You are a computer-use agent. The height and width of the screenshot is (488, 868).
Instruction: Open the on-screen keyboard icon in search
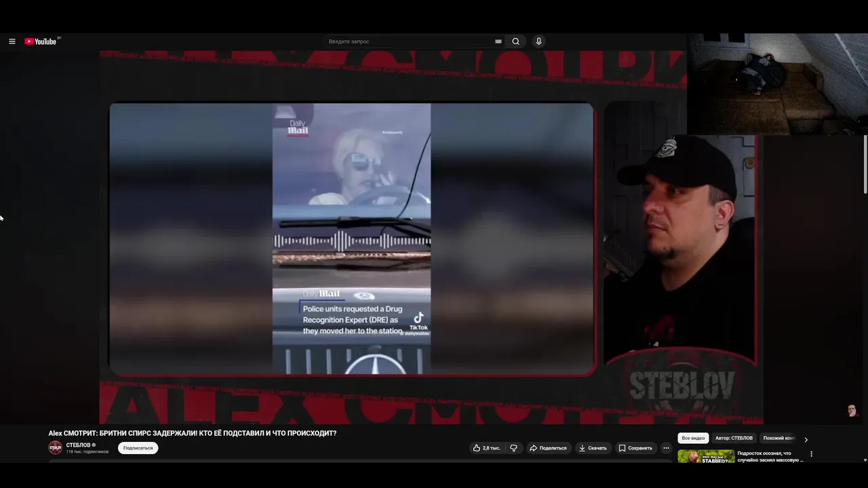[x=498, y=41]
